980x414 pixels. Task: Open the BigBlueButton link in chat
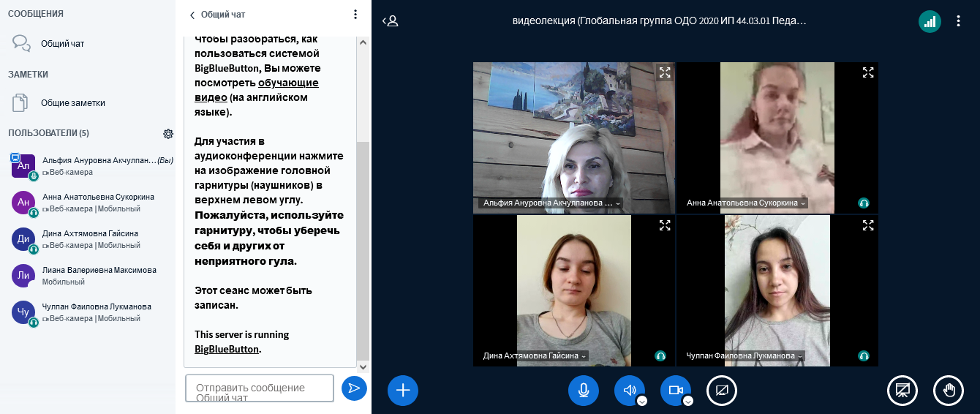click(227, 349)
